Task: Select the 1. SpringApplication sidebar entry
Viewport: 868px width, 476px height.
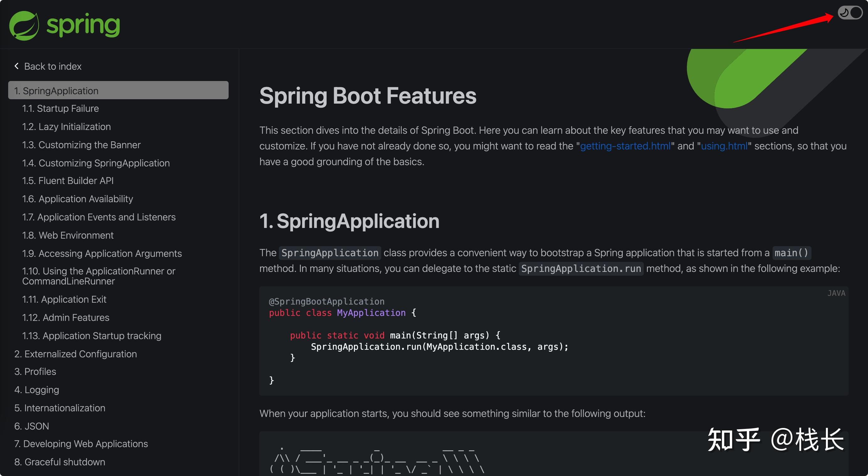Action: tap(56, 90)
